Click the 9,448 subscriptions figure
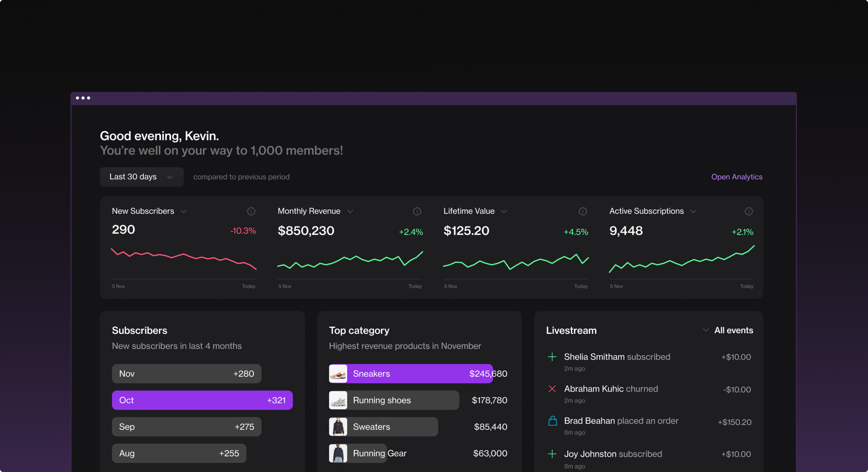This screenshot has width=868, height=472. tap(626, 231)
